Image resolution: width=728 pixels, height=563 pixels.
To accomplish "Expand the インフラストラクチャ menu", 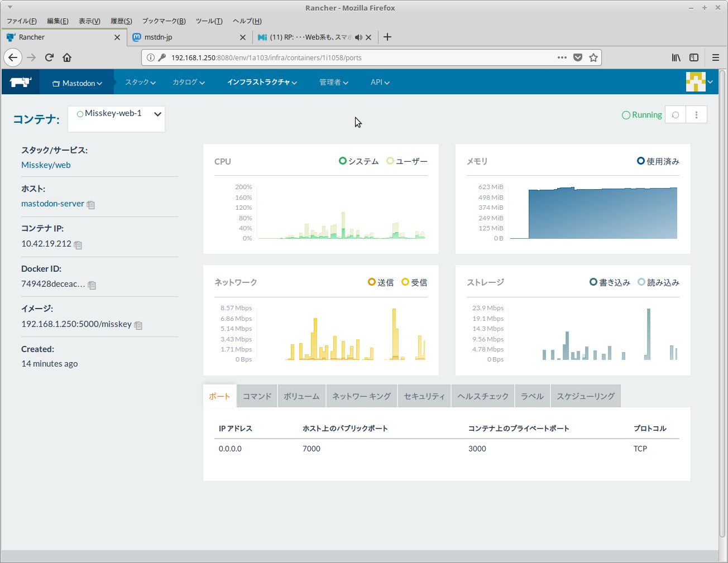I will tap(261, 82).
